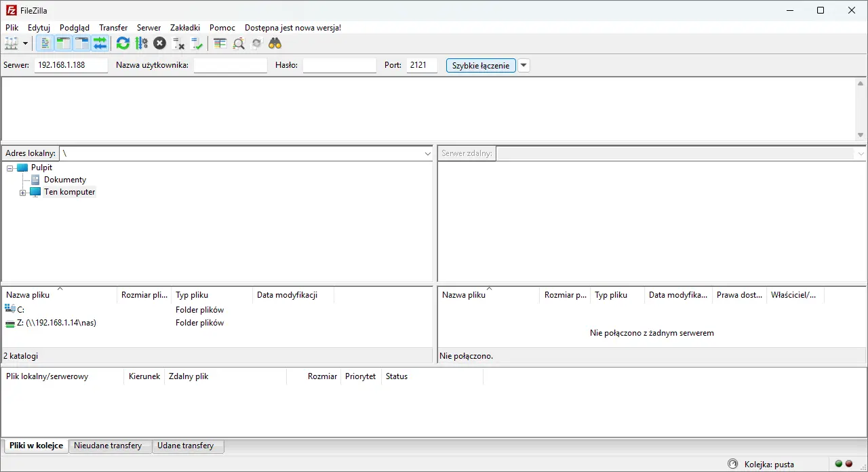Screen dimensions: 868x472
Task: Open the directory listing filters dialog
Action: [220, 43]
